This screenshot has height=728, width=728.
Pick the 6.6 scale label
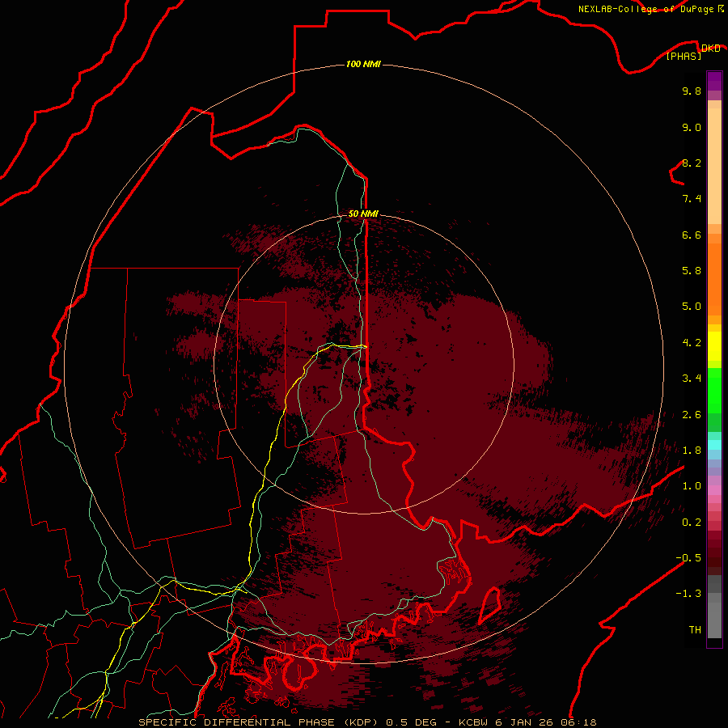692,235
